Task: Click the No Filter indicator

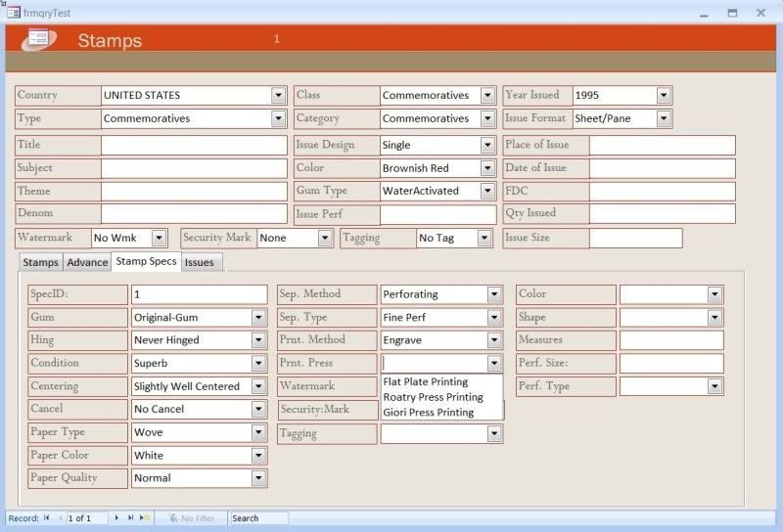Action: 191,518
